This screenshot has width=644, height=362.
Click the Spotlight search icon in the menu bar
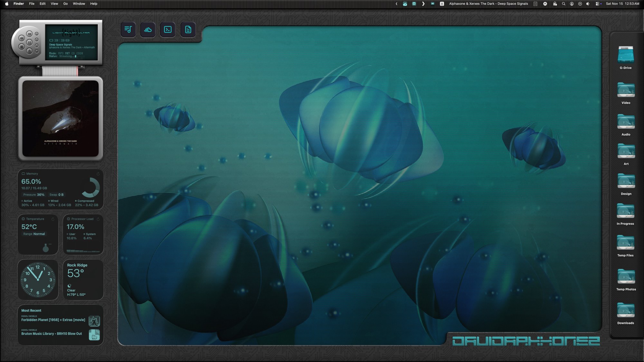tap(563, 4)
